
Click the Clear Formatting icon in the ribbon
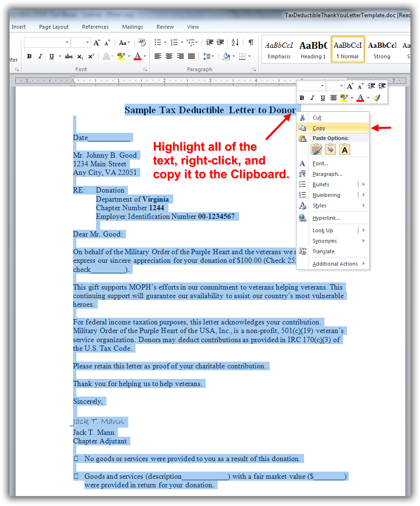click(x=142, y=43)
